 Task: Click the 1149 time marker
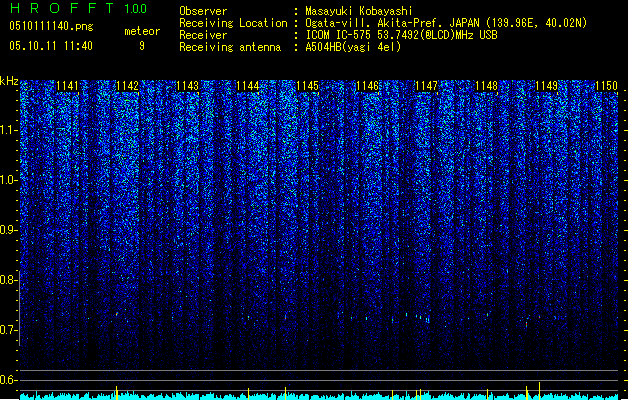[x=546, y=86]
